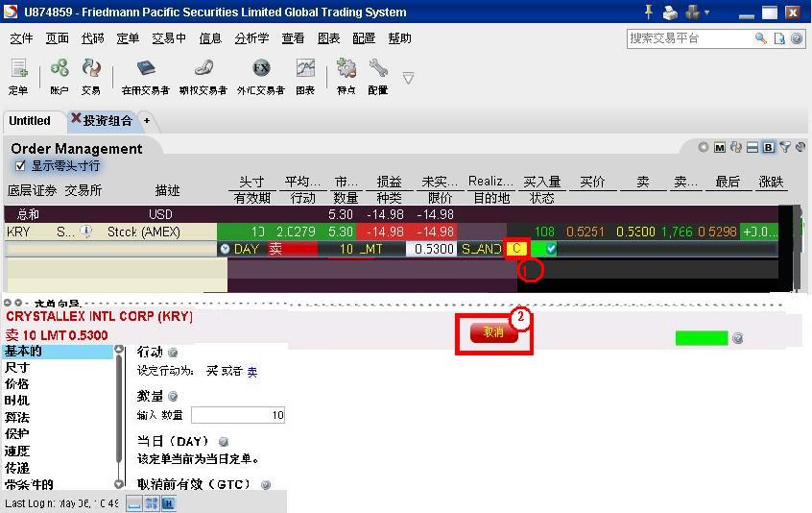
Task: Open the 外汇交易者 FX Trader icon
Action: click(x=261, y=75)
